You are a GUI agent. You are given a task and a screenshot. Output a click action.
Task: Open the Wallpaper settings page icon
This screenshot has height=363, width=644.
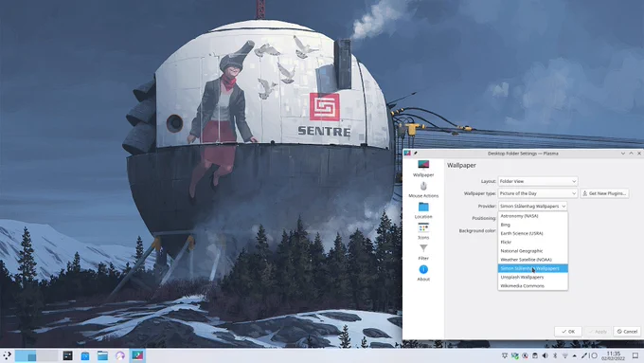[x=423, y=164]
